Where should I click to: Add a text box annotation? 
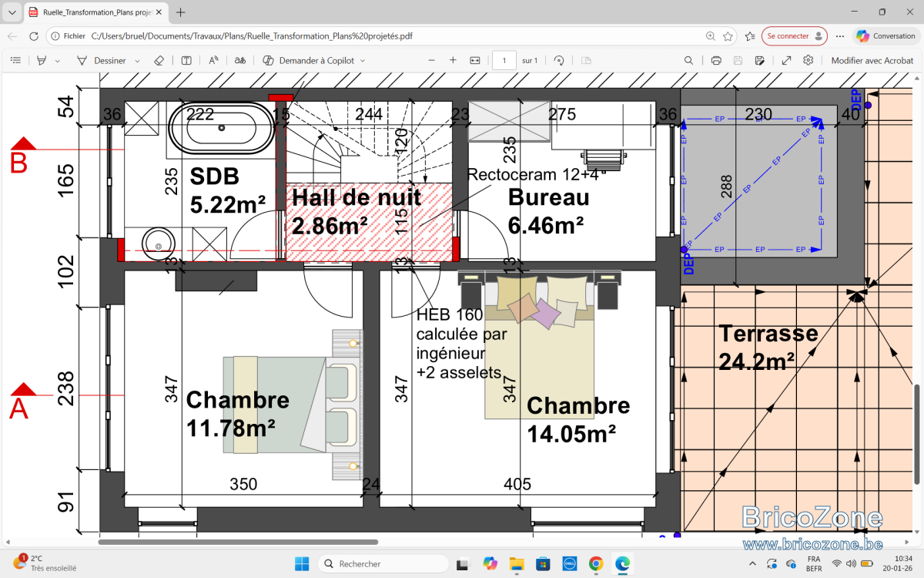(x=186, y=60)
